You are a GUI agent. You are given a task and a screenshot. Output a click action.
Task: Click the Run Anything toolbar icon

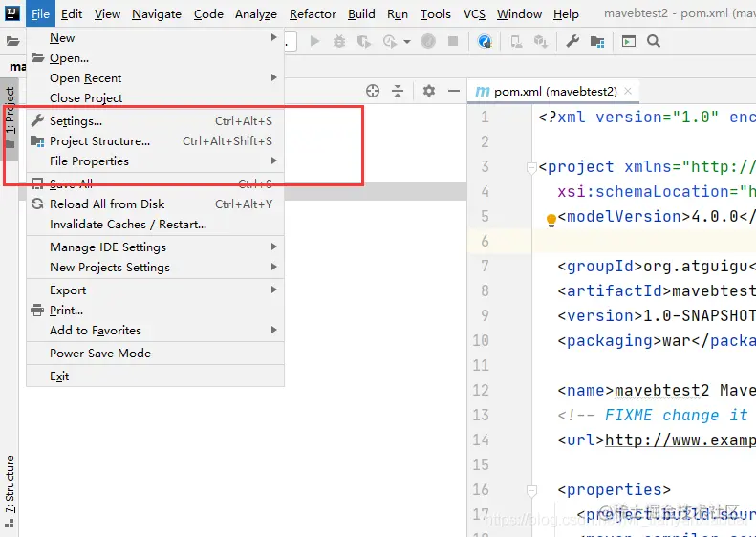tap(629, 41)
